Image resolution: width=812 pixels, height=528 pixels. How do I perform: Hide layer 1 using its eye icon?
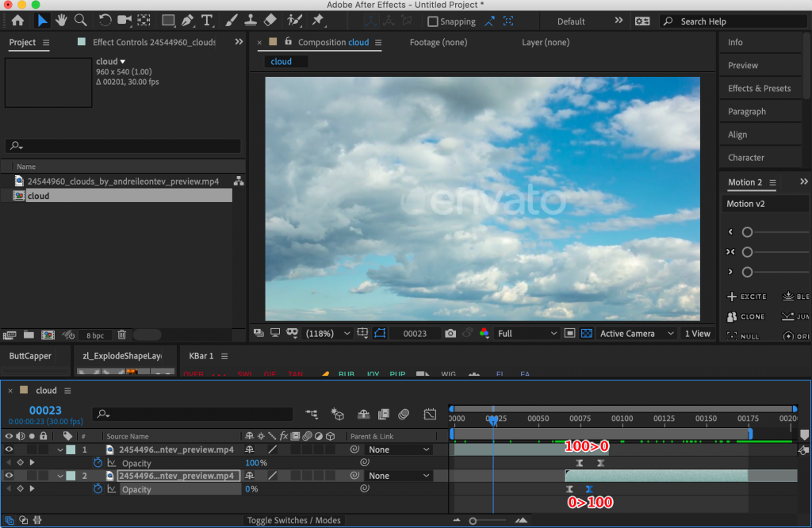tap(10, 450)
